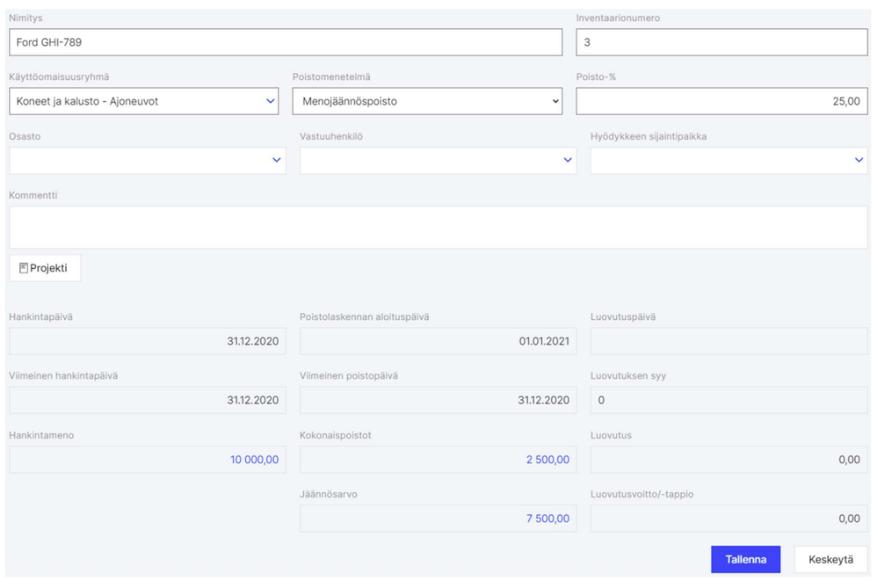
Task: Edit the Nimitys text field
Action: (285, 42)
